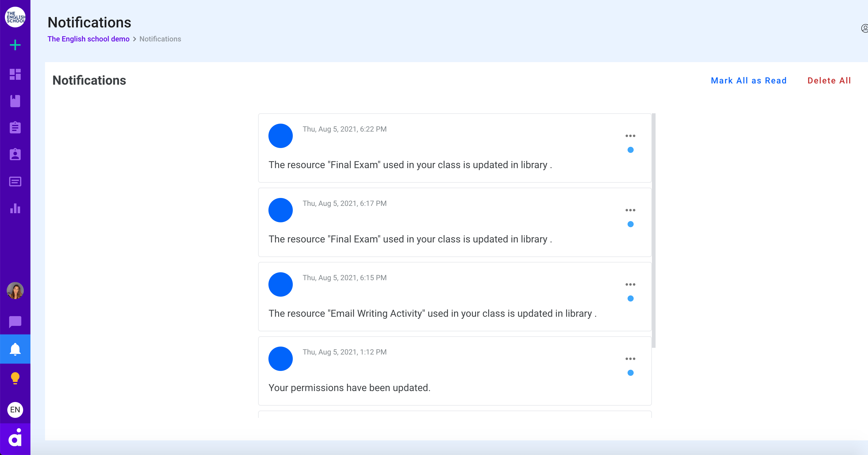
Task: Open the dashboard grid icon in sidebar
Action: tap(15, 74)
